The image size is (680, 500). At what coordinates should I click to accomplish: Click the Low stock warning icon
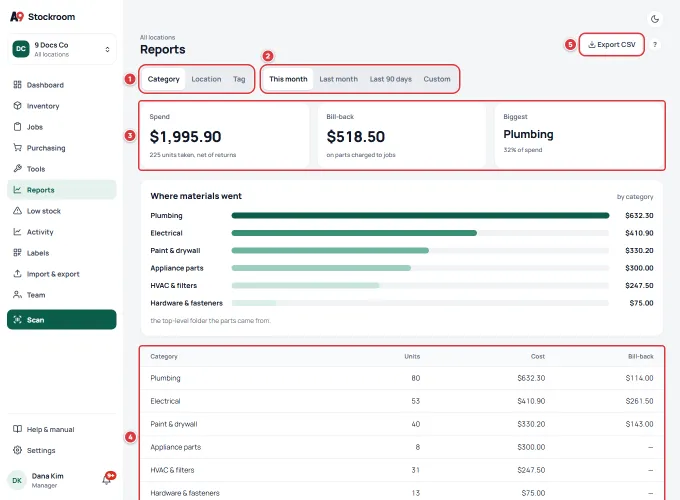[x=17, y=210]
